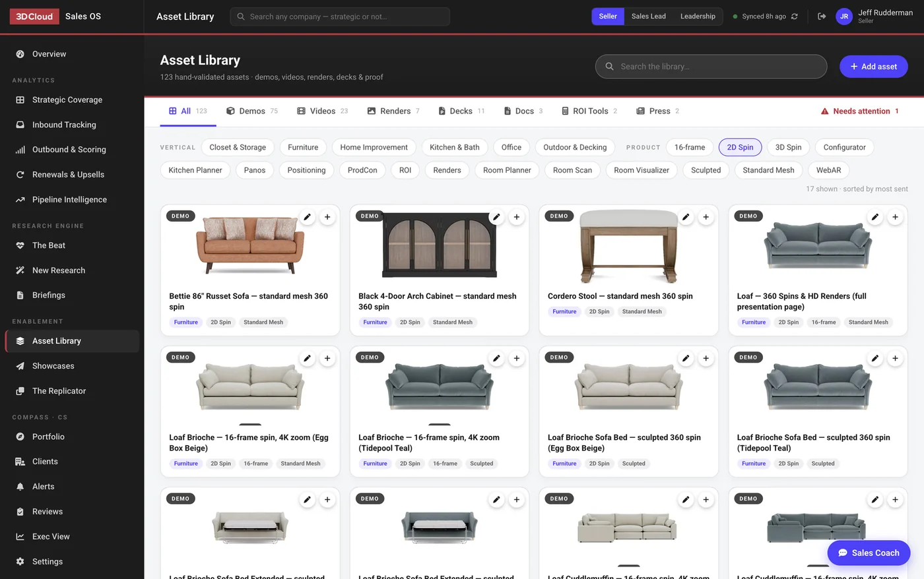Click the sync refresh icon

[795, 16]
